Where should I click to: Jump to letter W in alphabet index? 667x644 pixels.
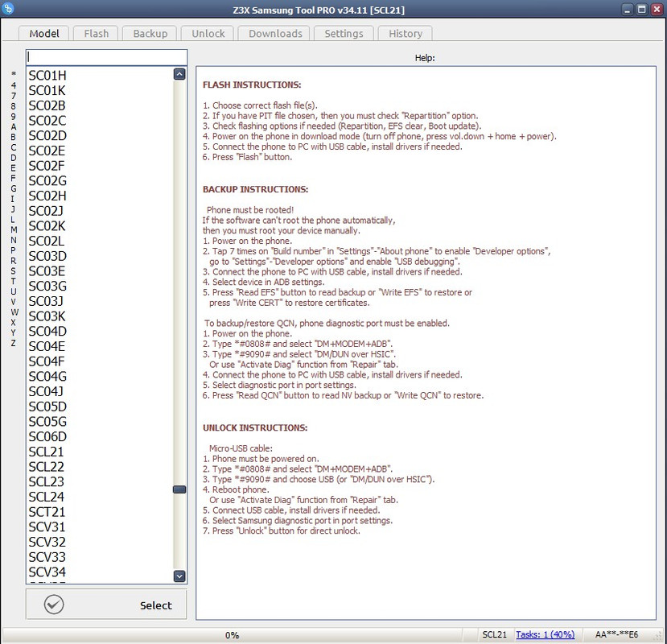pos(14,312)
